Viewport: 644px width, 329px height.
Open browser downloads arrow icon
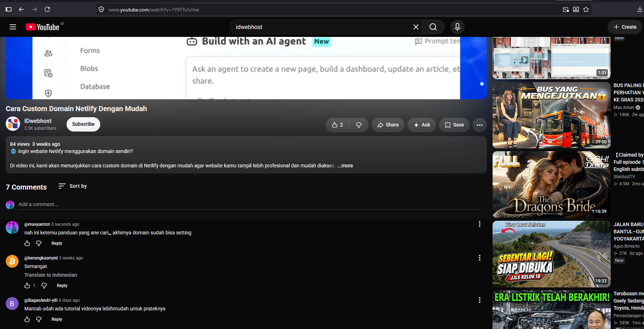point(640,9)
